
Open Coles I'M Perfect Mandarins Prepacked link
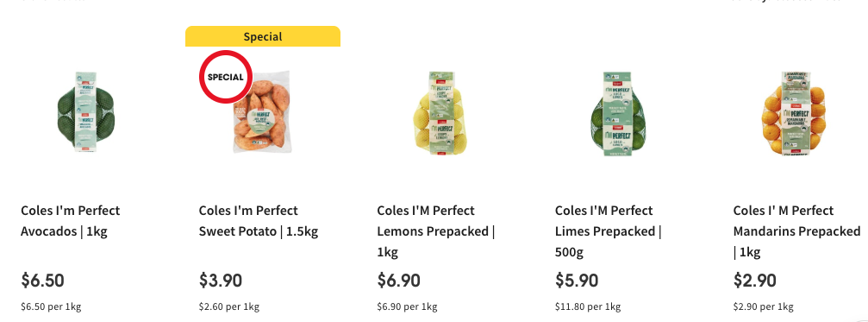point(797,231)
